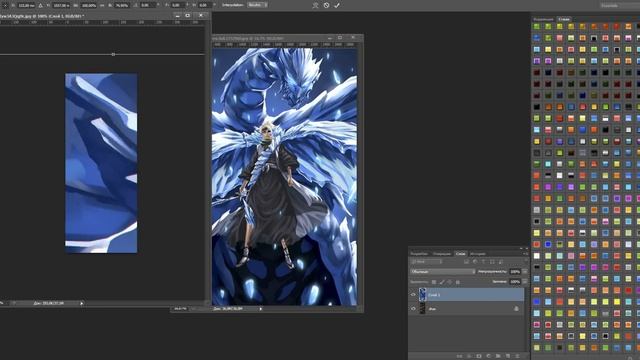
Task: Open status bar arrow menu of main document
Action: [x=261, y=309]
